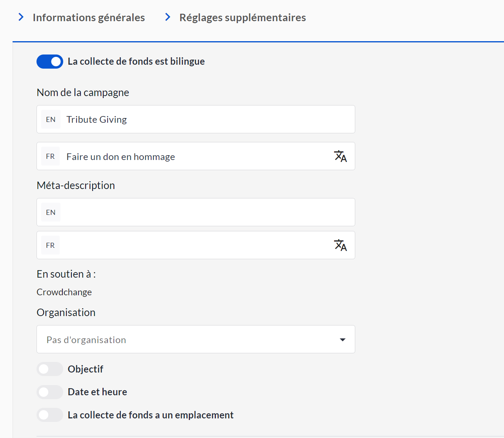
Task: Click the EN language badge under Méta-description
Action: pyautogui.click(x=51, y=213)
